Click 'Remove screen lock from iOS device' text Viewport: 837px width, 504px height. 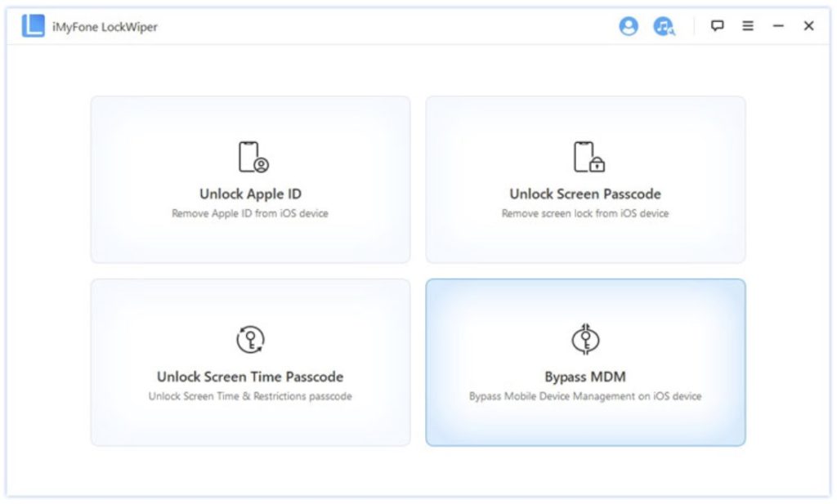[x=585, y=213]
